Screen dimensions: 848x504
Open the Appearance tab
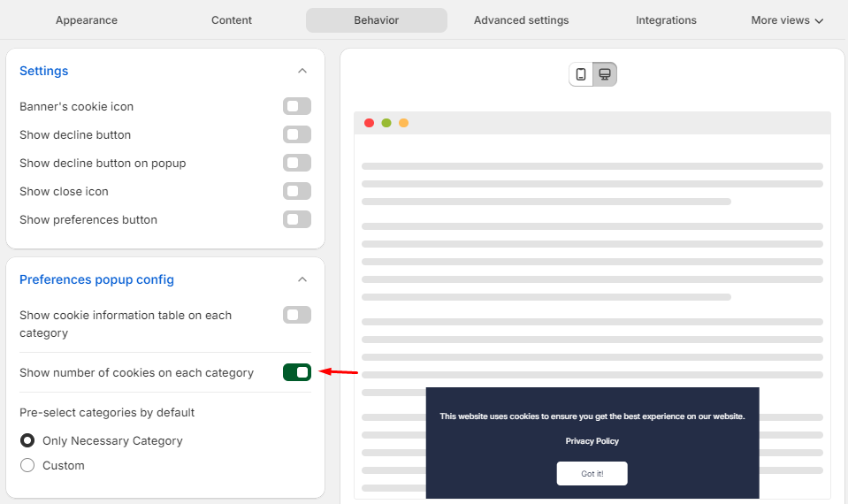point(87,20)
